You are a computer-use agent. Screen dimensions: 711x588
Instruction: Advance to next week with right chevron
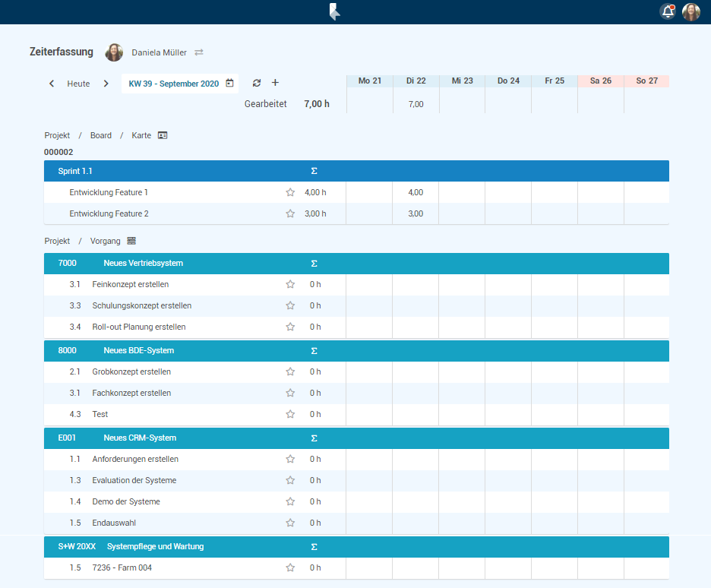106,84
